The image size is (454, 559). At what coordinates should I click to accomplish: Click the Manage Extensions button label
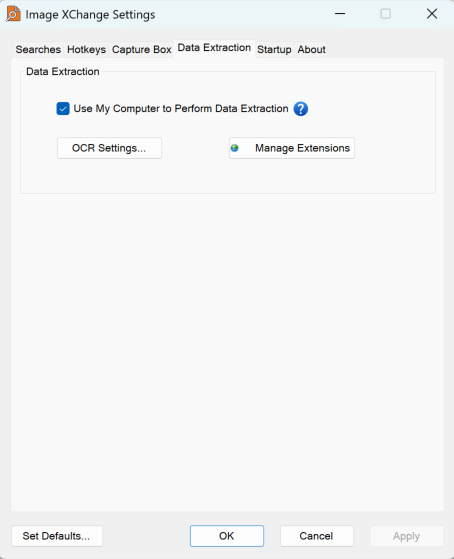click(x=302, y=148)
